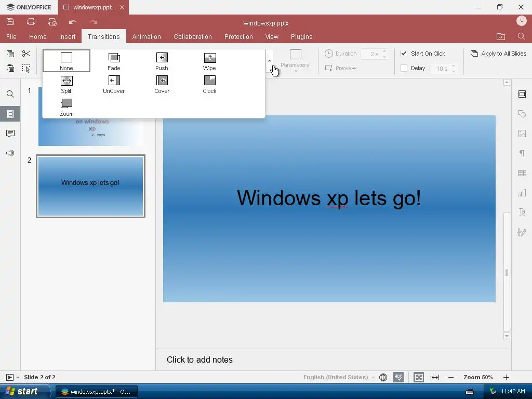Click the Paste icon in the toolbar
532x399 pixels.
click(10, 68)
